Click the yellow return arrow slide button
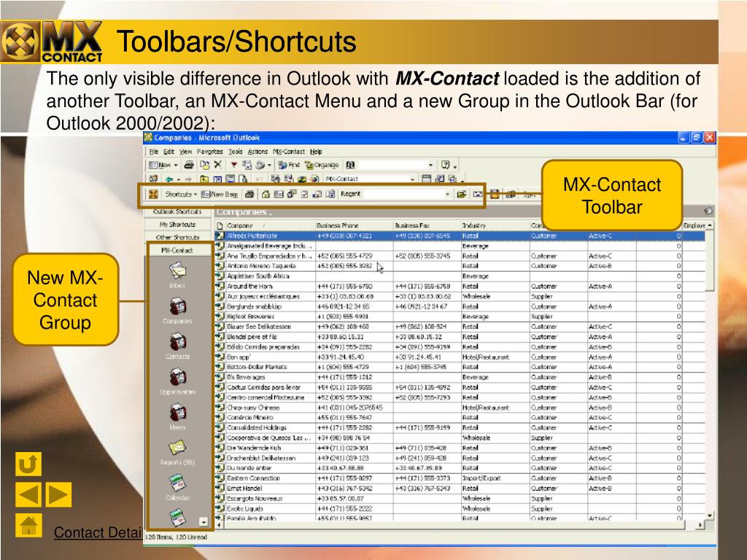 pyautogui.click(x=28, y=464)
